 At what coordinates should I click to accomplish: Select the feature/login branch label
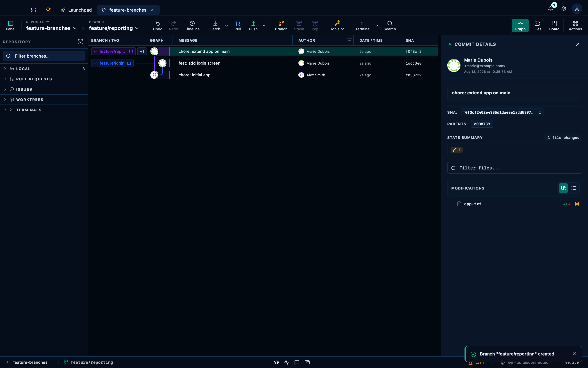coord(112,63)
